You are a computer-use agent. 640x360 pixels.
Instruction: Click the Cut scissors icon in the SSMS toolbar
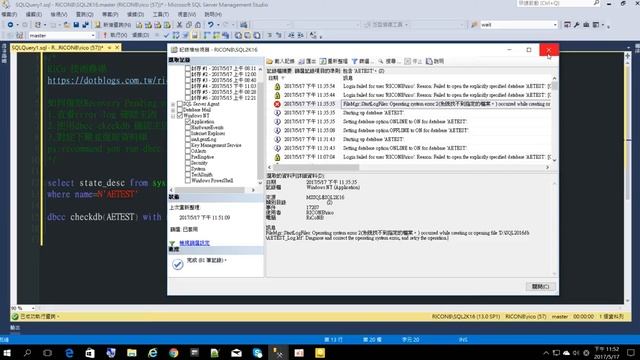179,25
